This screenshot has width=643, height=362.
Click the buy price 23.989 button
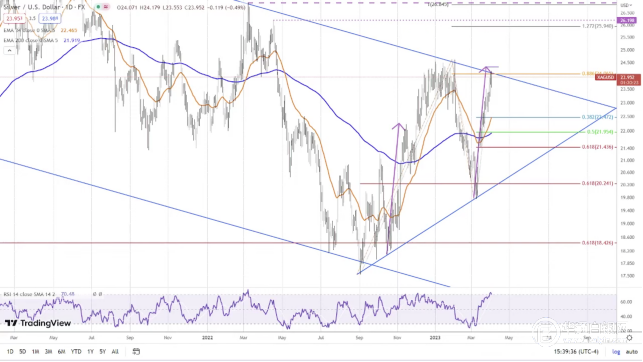click(50, 18)
